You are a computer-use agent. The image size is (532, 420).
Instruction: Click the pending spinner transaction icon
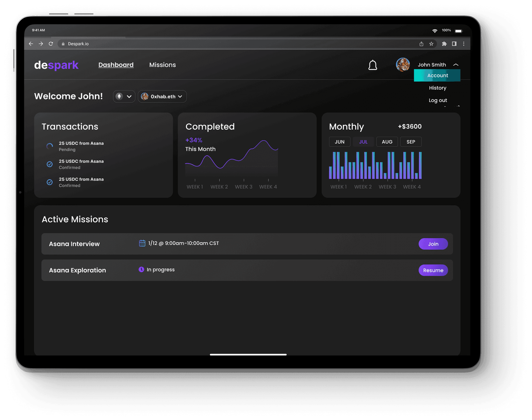(x=50, y=146)
